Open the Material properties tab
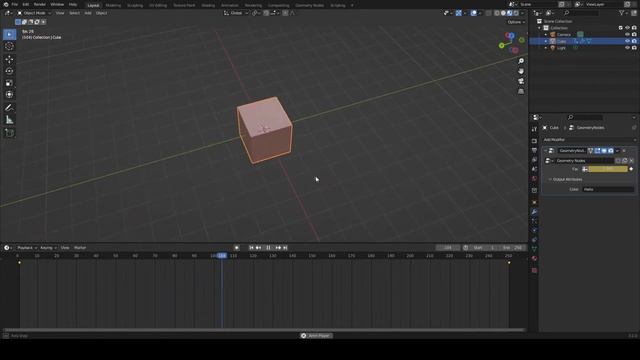Image resolution: width=640 pixels, height=360 pixels. point(534,258)
